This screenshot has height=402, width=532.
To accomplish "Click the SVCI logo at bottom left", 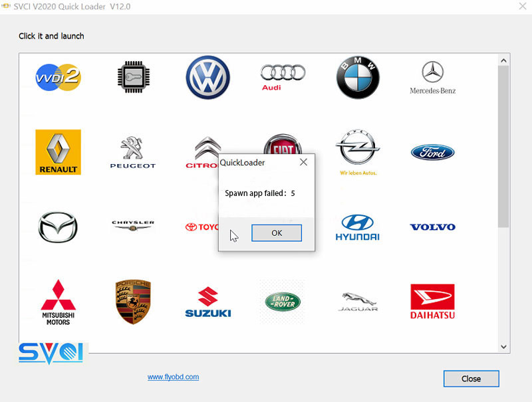I will (51, 353).
